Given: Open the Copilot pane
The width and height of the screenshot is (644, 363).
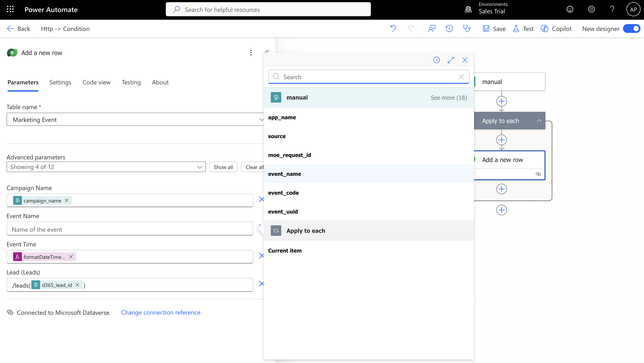Looking at the screenshot, I should tap(556, 28).
